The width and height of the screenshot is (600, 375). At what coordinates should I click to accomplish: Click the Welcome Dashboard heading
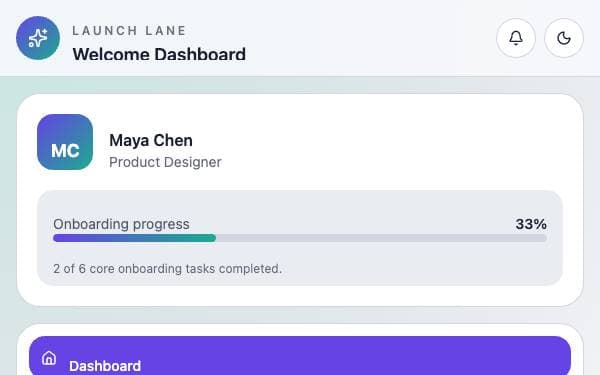[x=159, y=54]
